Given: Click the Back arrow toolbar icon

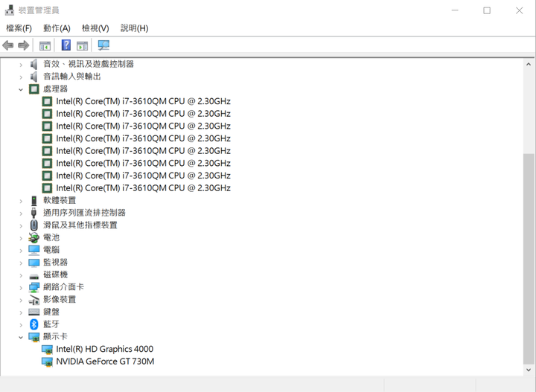Looking at the screenshot, I should pyautogui.click(x=8, y=45).
